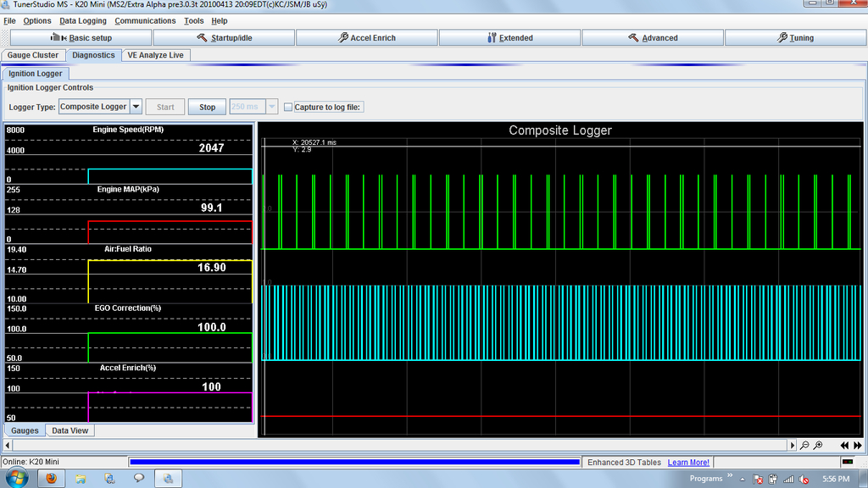Open the Accel Enrich toolbar button
The width and height of the screenshot is (868, 488).
366,37
